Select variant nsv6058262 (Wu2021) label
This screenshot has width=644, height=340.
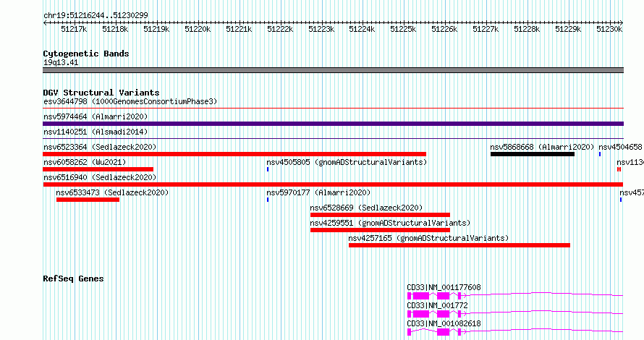point(85,162)
